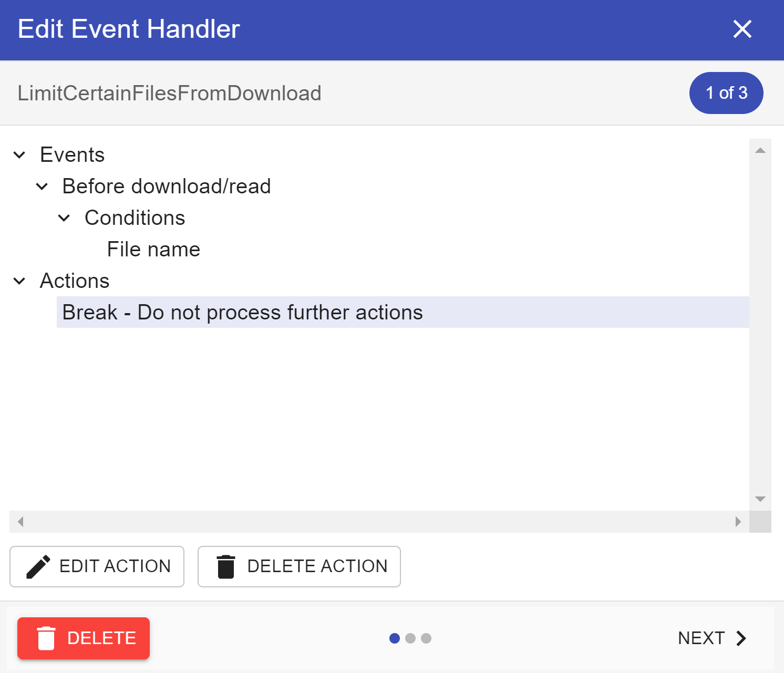Click the first blue step indicator dot
The width and height of the screenshot is (784, 673).
[395, 638]
